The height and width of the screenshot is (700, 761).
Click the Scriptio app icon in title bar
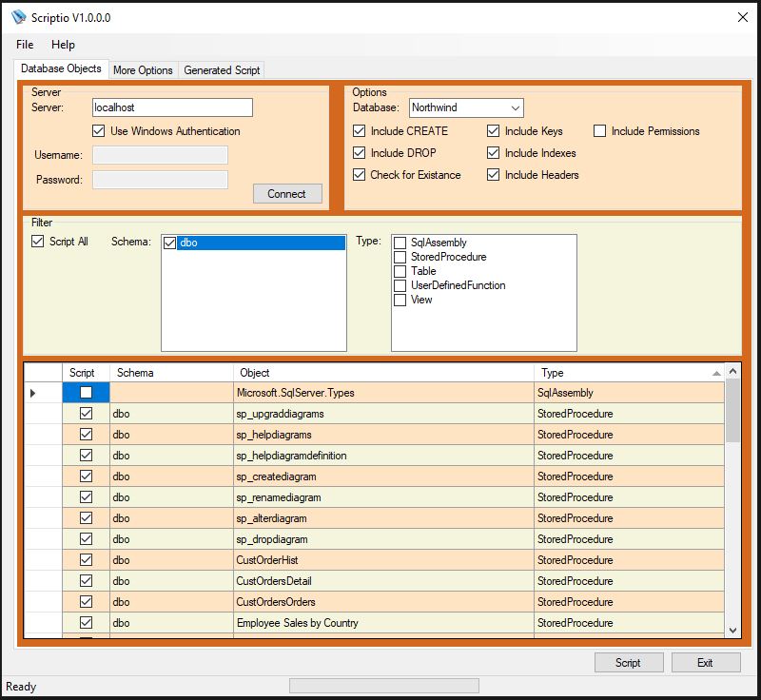(19, 17)
